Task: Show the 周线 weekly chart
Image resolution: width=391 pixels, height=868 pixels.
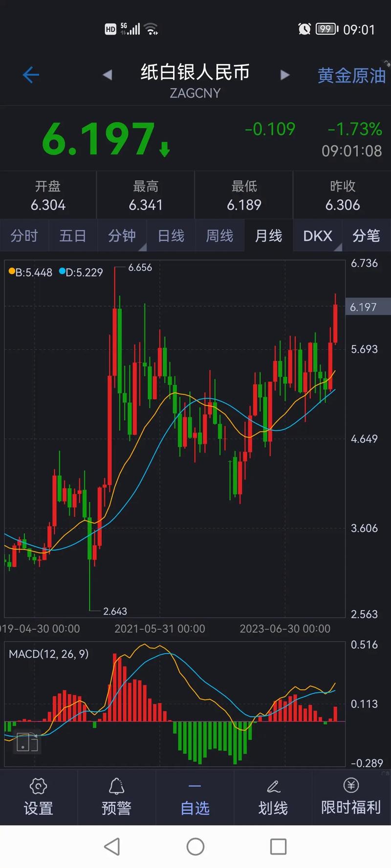Action: tap(219, 236)
